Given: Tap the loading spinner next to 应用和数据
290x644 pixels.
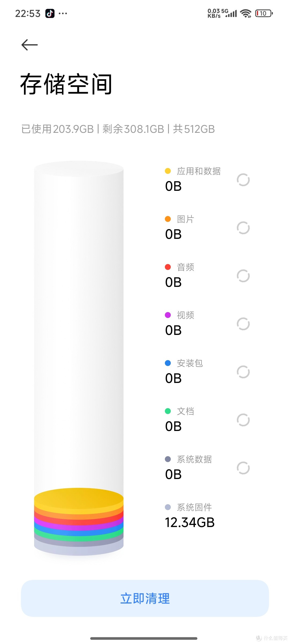Looking at the screenshot, I should click(x=243, y=180).
